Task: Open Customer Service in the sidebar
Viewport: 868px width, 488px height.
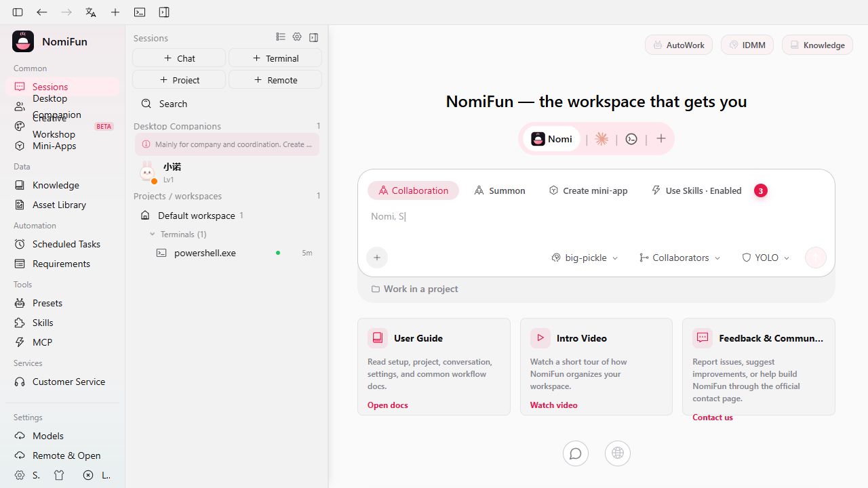Action: pyautogui.click(x=62, y=382)
